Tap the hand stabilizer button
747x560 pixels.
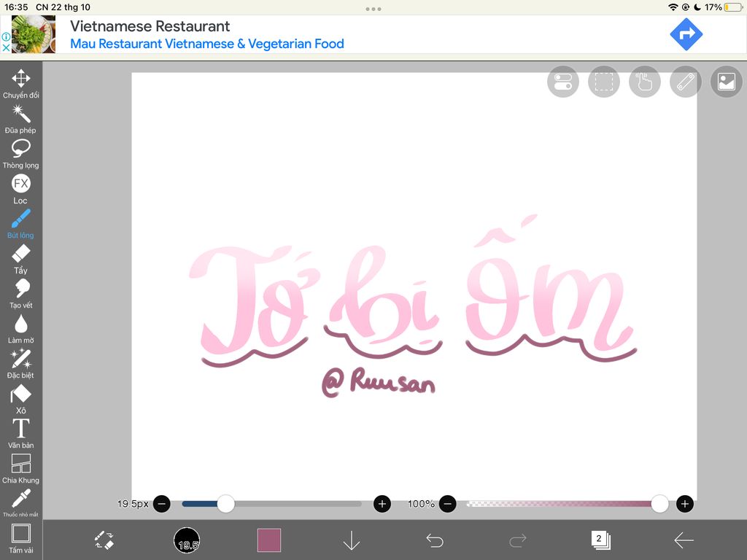(x=645, y=82)
